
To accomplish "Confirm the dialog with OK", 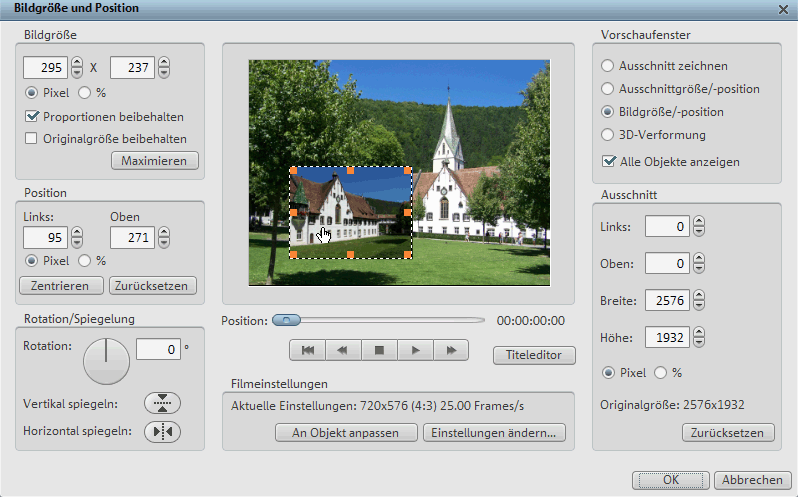I will tap(670, 480).
